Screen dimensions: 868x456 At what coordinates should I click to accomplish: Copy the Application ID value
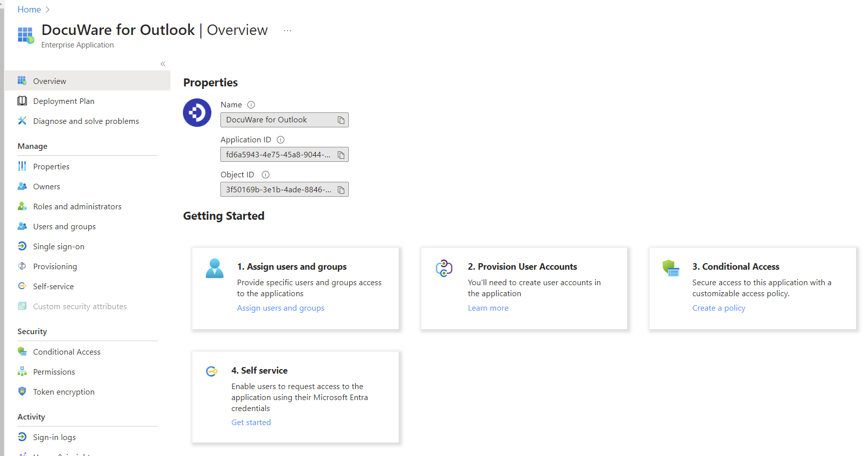pyautogui.click(x=341, y=155)
